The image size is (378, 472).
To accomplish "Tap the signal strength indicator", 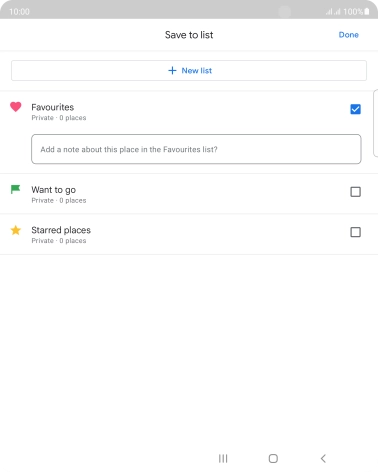I will pos(333,12).
